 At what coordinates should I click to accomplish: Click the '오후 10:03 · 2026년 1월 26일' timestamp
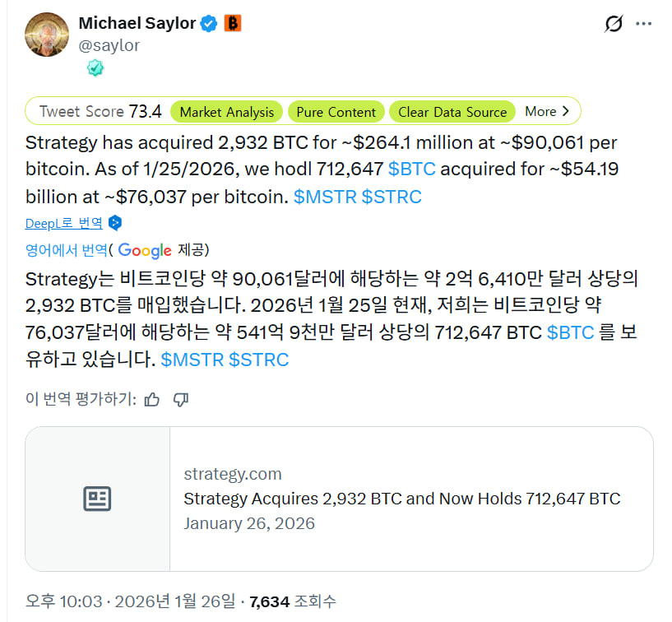(130, 601)
